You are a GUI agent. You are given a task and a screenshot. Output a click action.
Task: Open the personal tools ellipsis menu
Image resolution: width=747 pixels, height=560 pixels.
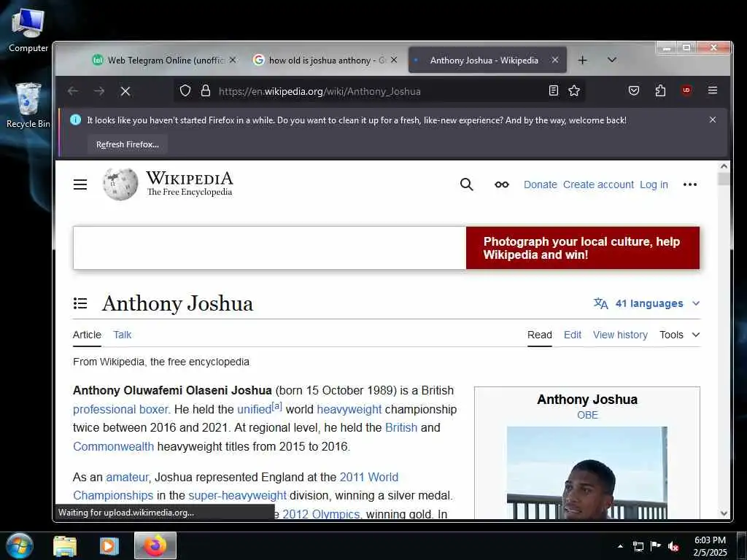[690, 184]
